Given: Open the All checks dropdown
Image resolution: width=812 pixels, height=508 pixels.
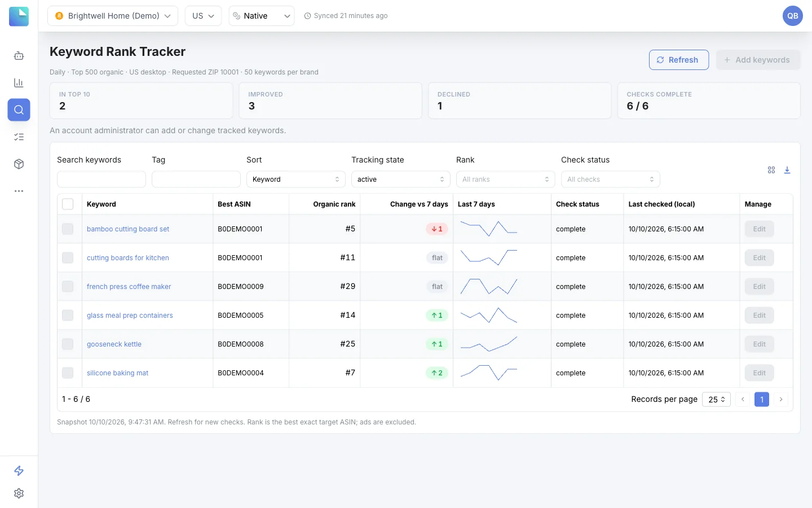Looking at the screenshot, I should coord(611,179).
